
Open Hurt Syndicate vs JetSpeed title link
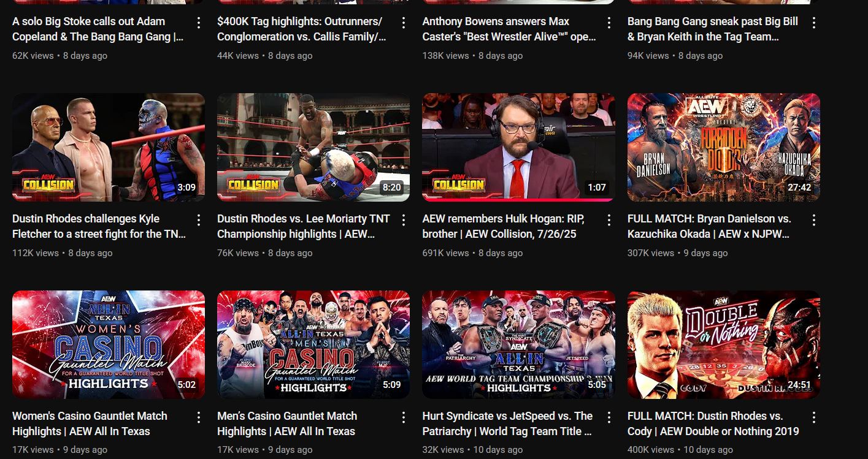[507, 423]
